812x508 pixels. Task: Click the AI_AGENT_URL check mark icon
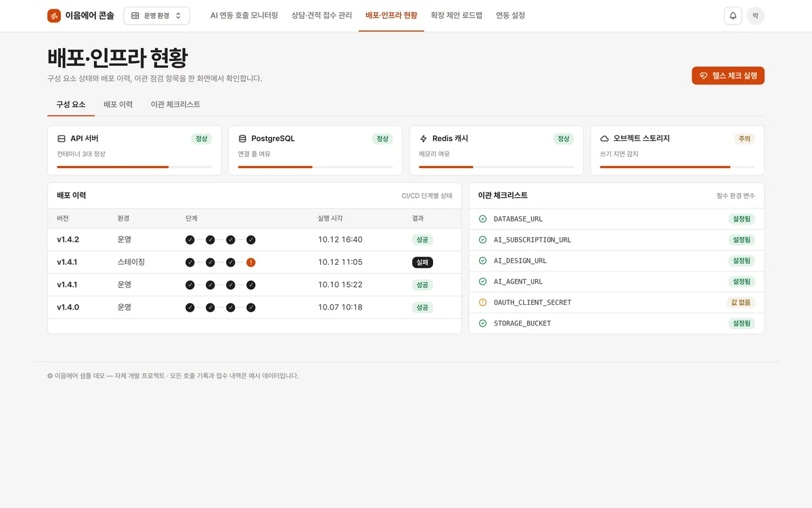pos(482,281)
